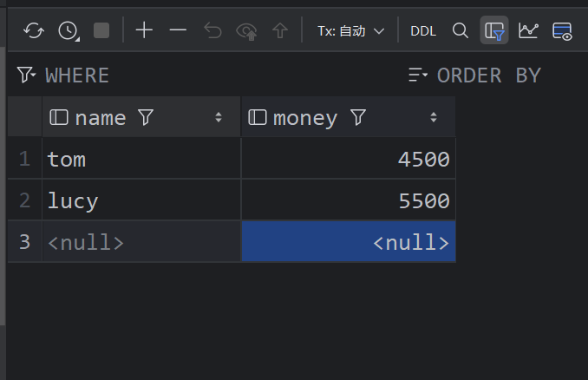Viewport: 588px width, 380px height.
Task: Click the ORDER BY input field
Action: point(510,75)
